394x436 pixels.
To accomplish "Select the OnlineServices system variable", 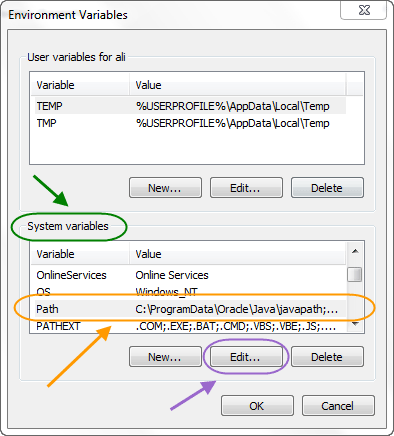I will coord(189,275).
